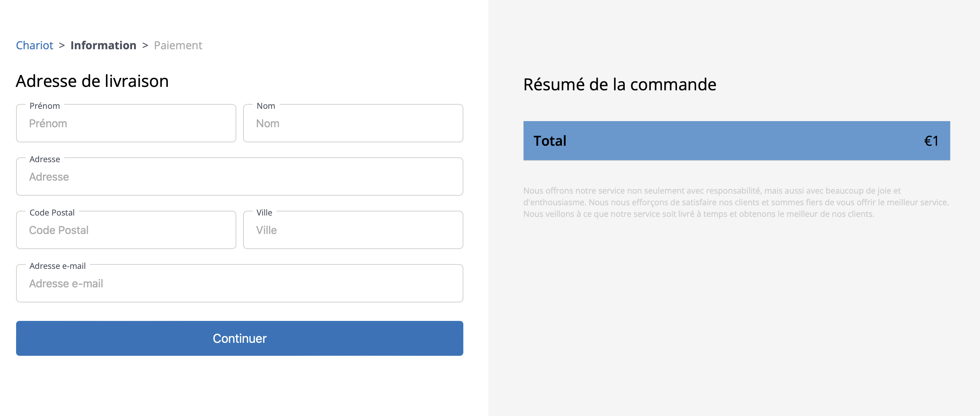Click the small Code Postal floating label
The width and height of the screenshot is (980, 416).
point(52,212)
